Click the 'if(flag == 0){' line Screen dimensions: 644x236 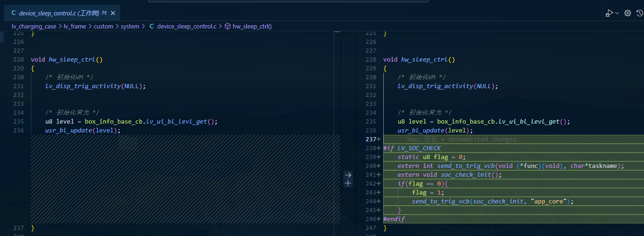[423, 184]
